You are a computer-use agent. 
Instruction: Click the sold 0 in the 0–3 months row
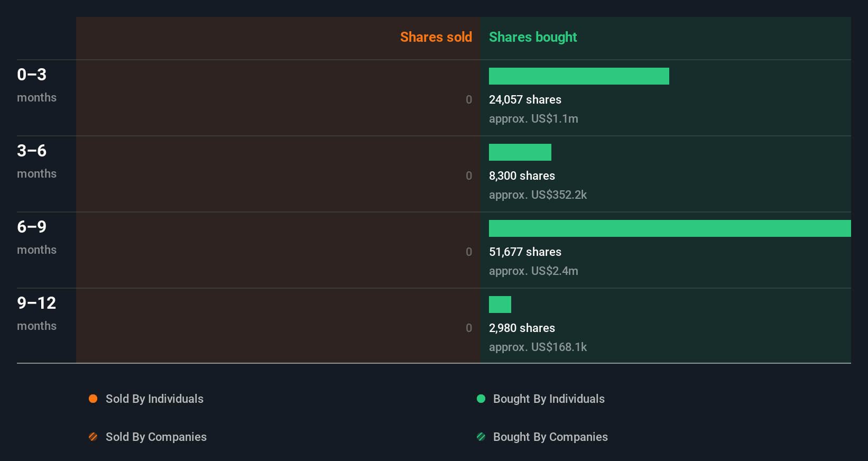pos(469,99)
